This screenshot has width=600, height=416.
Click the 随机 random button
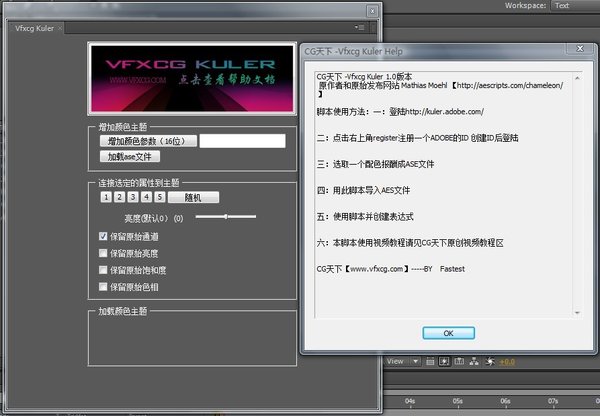pyautogui.click(x=193, y=197)
